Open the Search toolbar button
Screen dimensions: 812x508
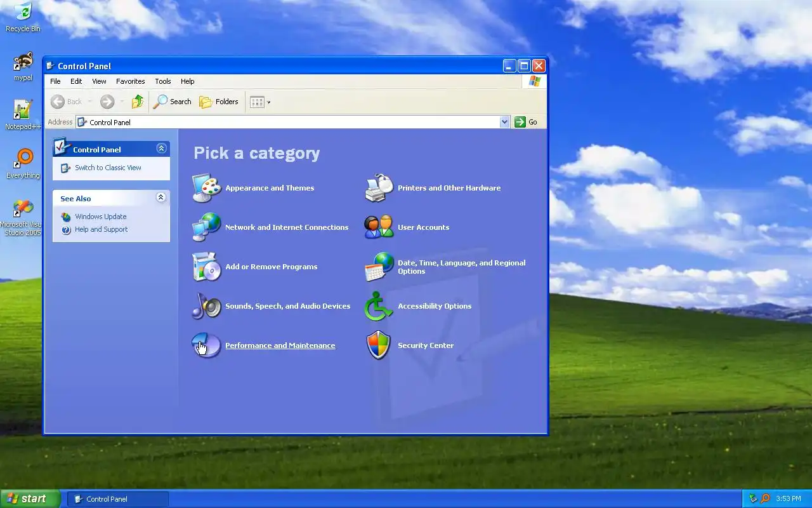pos(173,102)
